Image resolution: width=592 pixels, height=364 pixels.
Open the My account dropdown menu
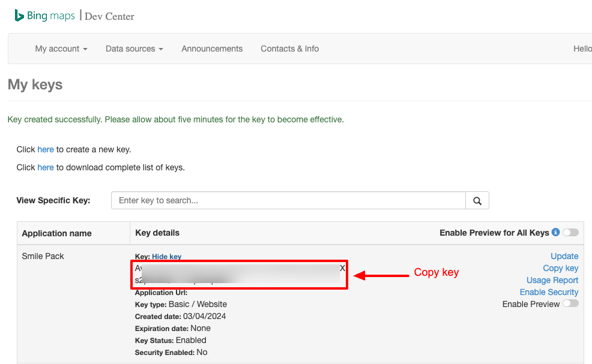[61, 49]
